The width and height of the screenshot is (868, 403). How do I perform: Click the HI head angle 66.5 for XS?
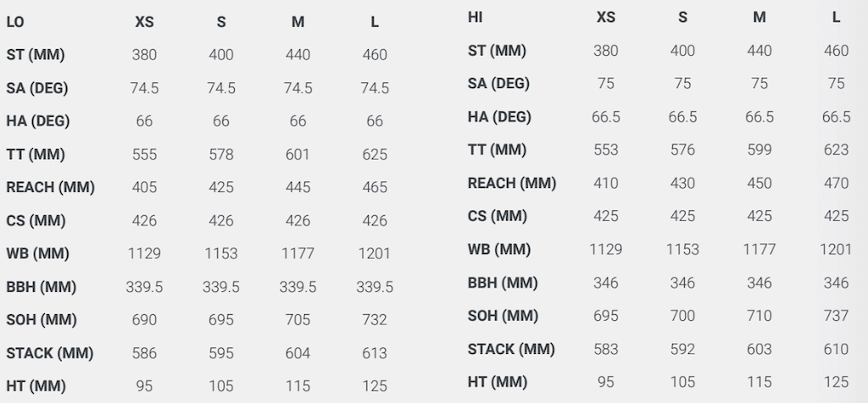605,117
